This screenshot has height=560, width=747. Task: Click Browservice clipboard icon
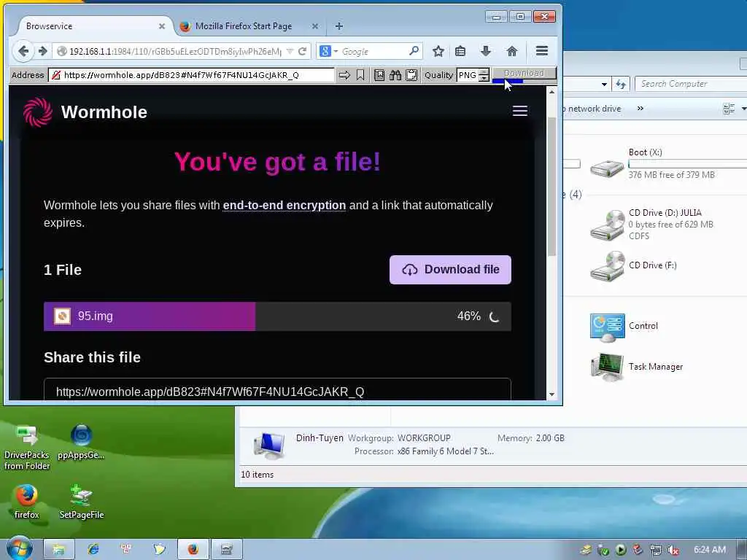coord(411,75)
